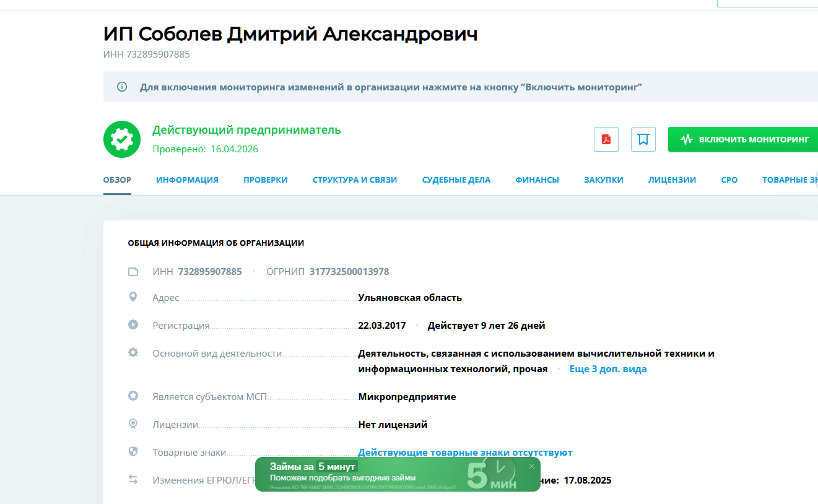This screenshot has width=818, height=504.
Task: Open the Информация tab
Action: tap(187, 180)
